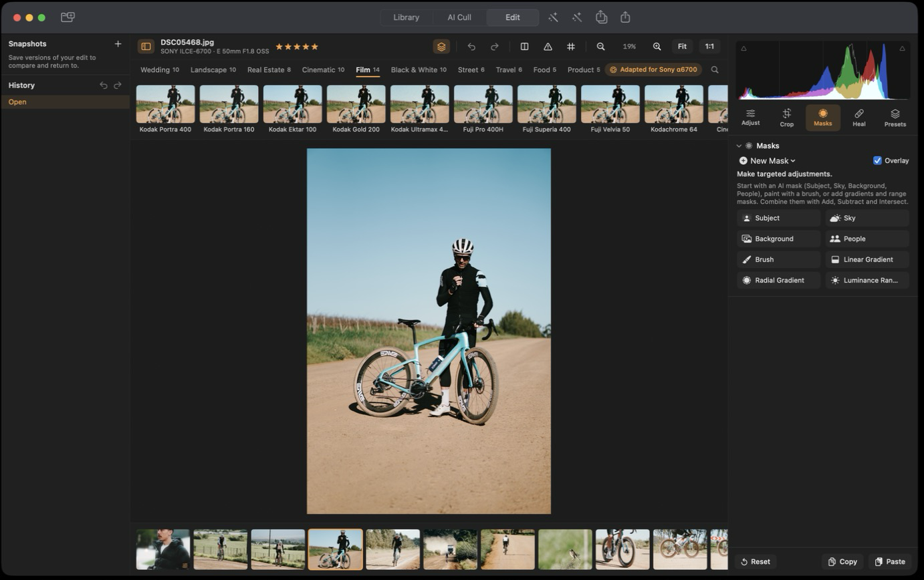Toggle the clipping warning triangle in toolbar
This screenshot has width=924, height=580.
click(548, 47)
